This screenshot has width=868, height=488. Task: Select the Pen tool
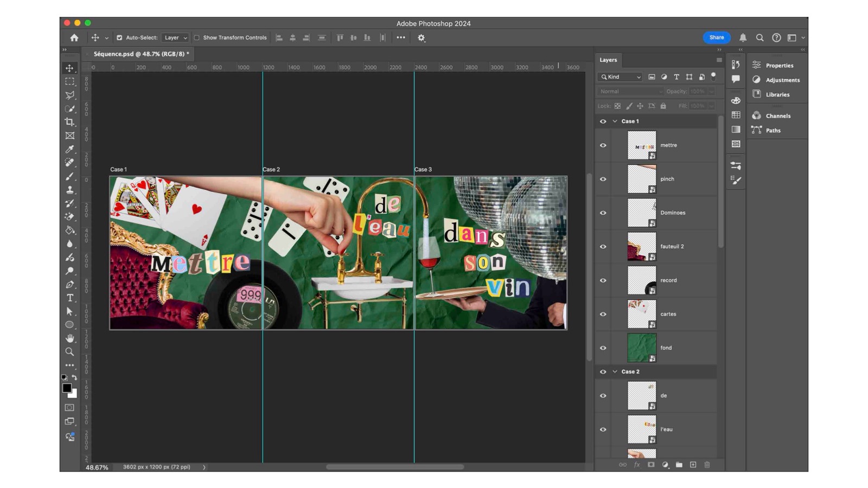pyautogui.click(x=69, y=284)
